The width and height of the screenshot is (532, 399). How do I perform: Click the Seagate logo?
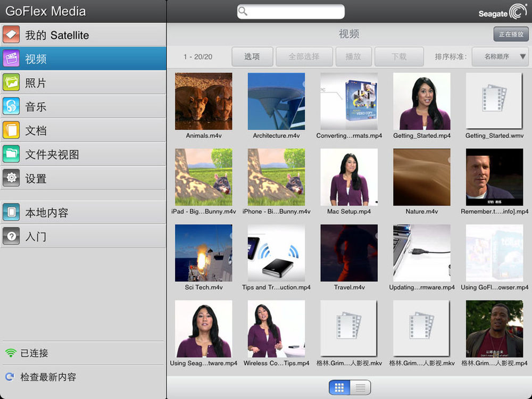tap(502, 12)
